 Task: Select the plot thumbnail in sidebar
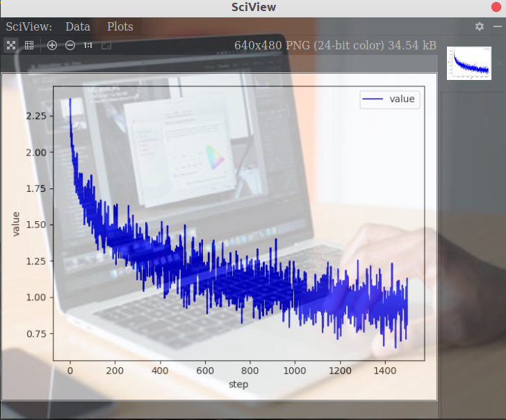point(469,63)
